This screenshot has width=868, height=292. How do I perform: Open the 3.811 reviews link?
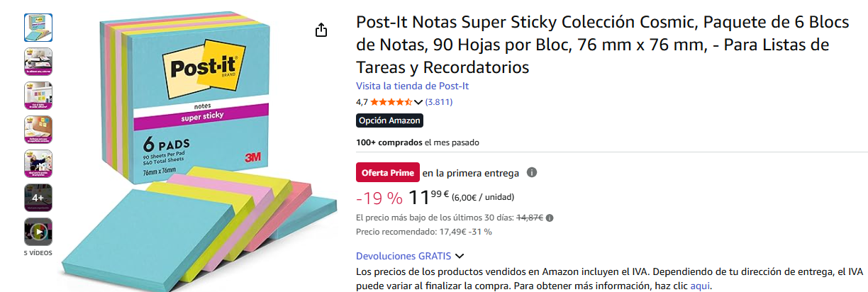(x=439, y=102)
